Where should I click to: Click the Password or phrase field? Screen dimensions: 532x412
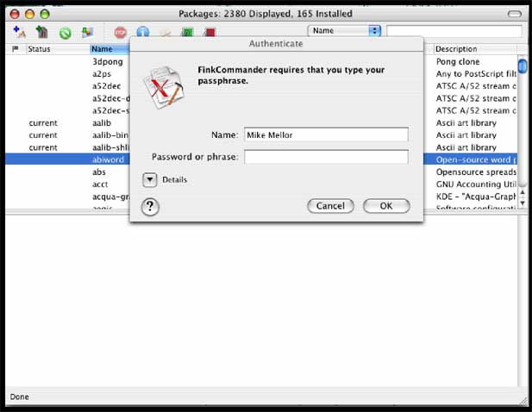click(326, 157)
